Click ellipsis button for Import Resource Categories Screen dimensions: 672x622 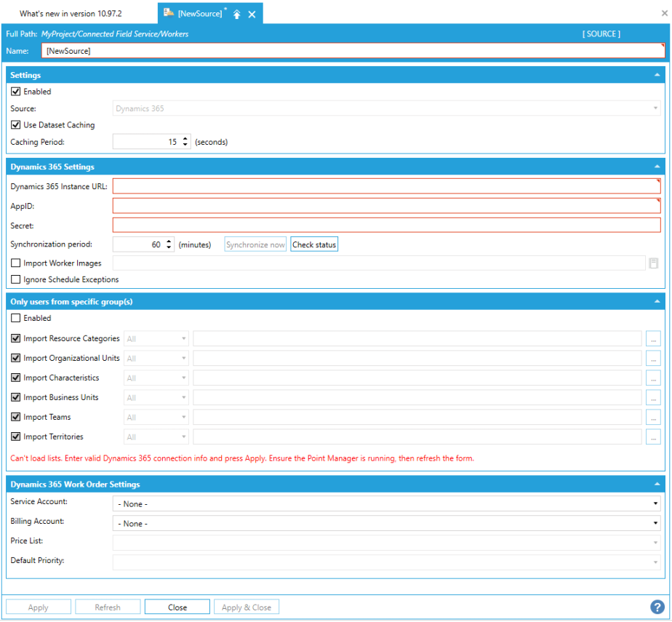click(653, 338)
